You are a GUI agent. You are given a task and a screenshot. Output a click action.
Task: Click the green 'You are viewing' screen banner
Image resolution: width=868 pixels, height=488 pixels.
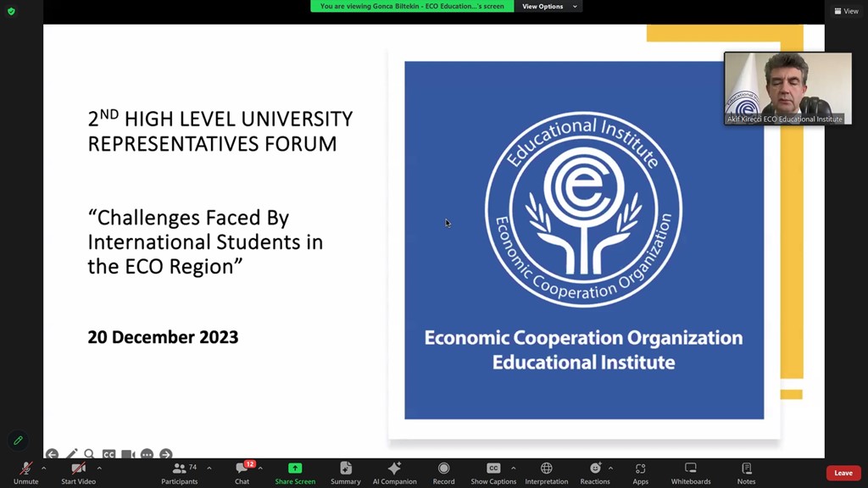click(412, 6)
